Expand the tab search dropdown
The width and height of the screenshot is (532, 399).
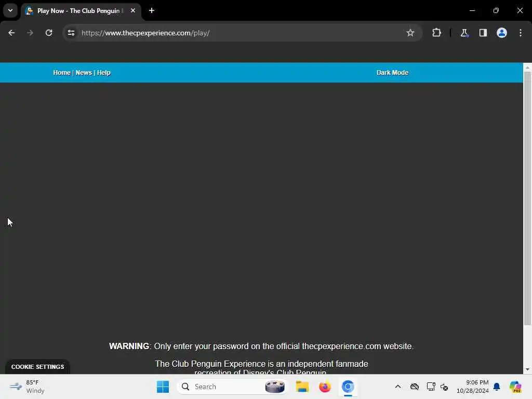coord(10,10)
